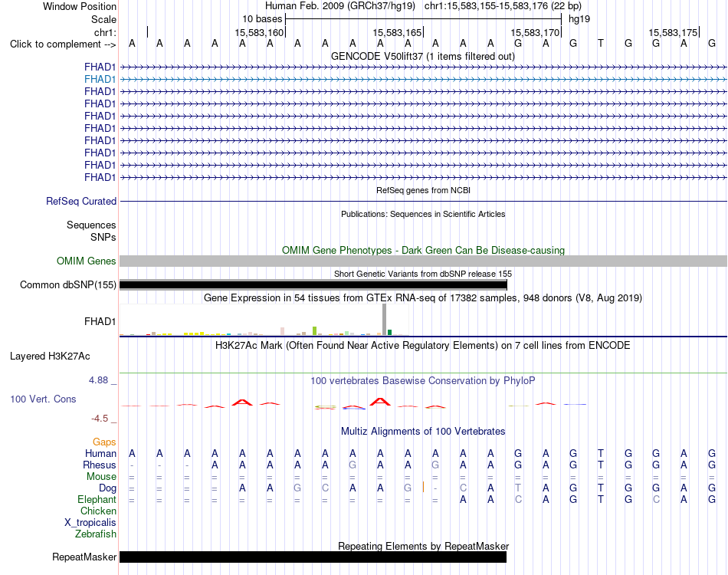Click the '10 bases' scale text
The image size is (728, 575).
click(x=262, y=19)
